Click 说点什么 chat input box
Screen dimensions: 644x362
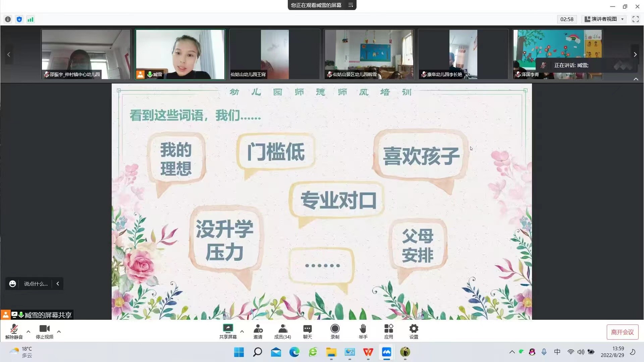point(36,284)
